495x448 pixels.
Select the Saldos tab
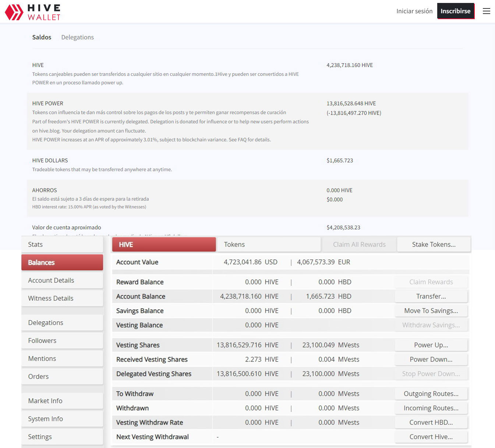(42, 37)
